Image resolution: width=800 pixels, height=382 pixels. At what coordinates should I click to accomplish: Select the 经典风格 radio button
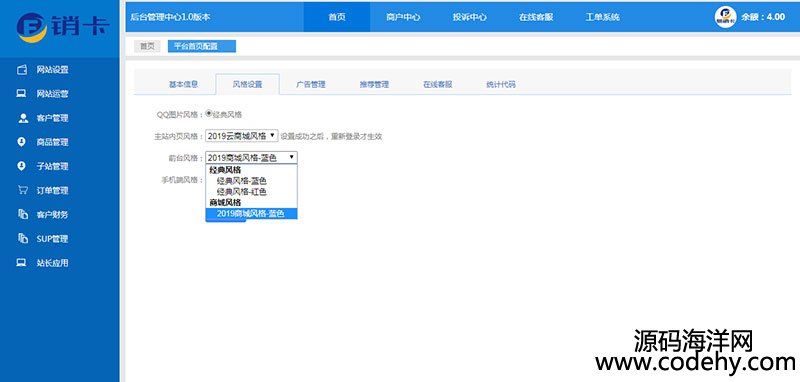[x=209, y=114]
